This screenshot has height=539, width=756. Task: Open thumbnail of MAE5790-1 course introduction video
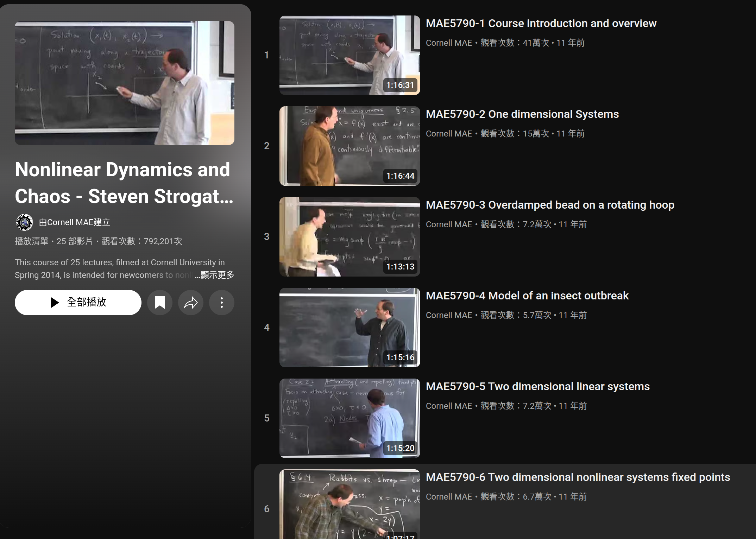[349, 55]
